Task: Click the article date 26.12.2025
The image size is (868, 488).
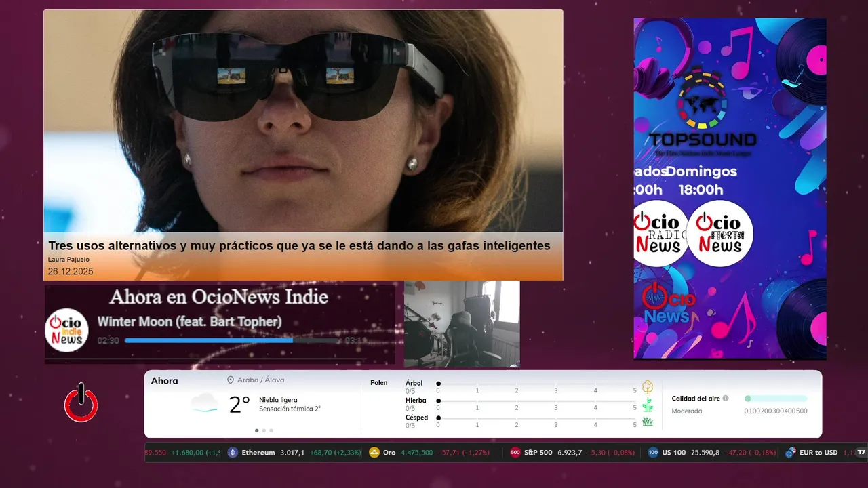Action: click(x=71, y=272)
